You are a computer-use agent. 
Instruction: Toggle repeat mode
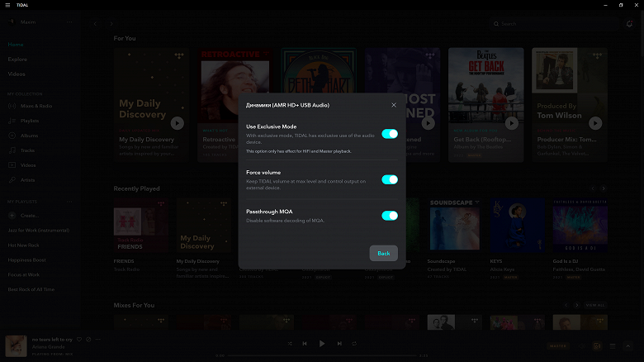tap(354, 344)
